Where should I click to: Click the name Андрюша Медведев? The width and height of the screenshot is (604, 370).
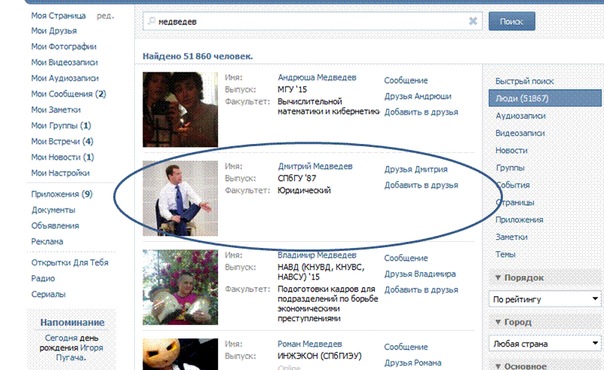point(317,77)
